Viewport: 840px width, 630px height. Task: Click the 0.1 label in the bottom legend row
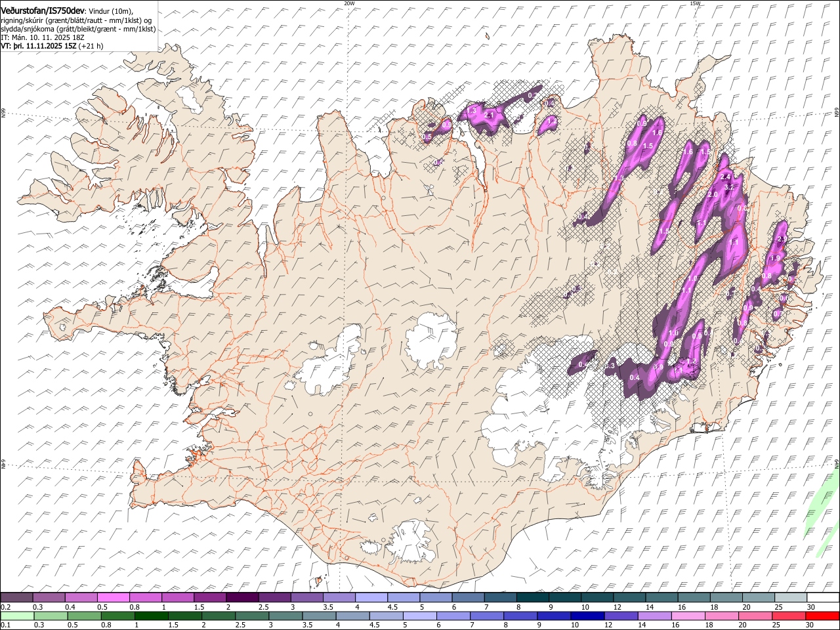pos(7,625)
